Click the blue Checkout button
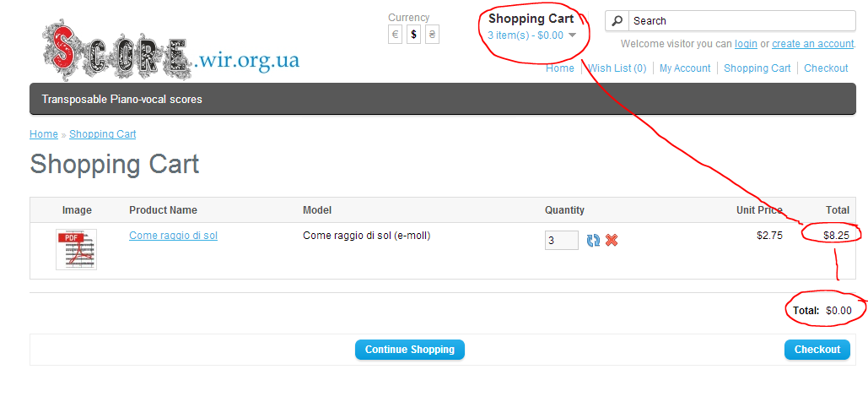868x402 pixels. (x=817, y=350)
